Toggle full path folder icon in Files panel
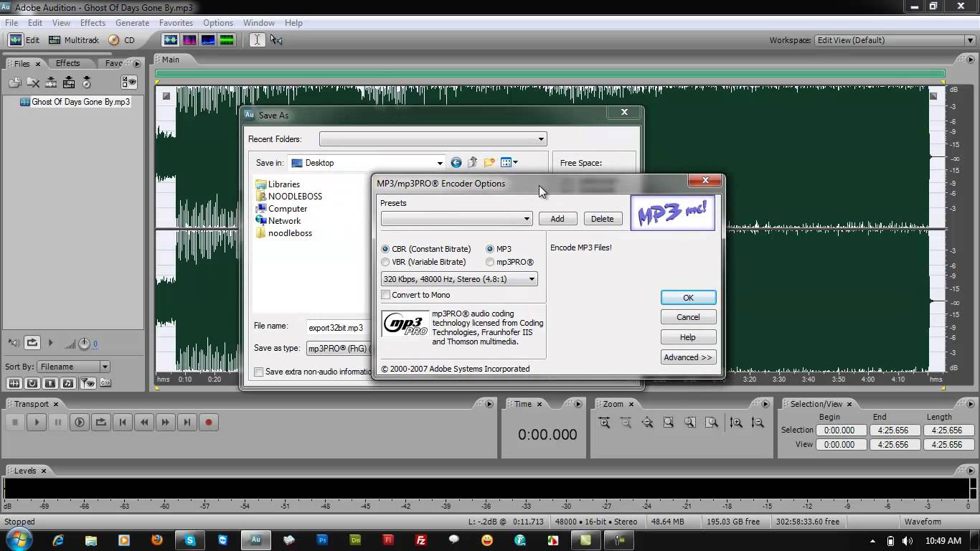The width and height of the screenshot is (980, 551). click(x=105, y=383)
